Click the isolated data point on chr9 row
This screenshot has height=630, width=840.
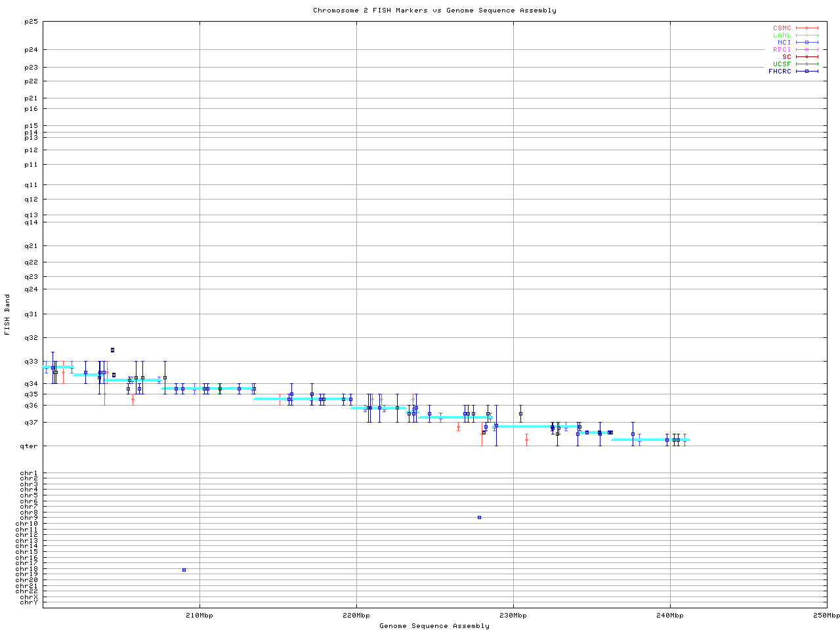click(x=479, y=518)
